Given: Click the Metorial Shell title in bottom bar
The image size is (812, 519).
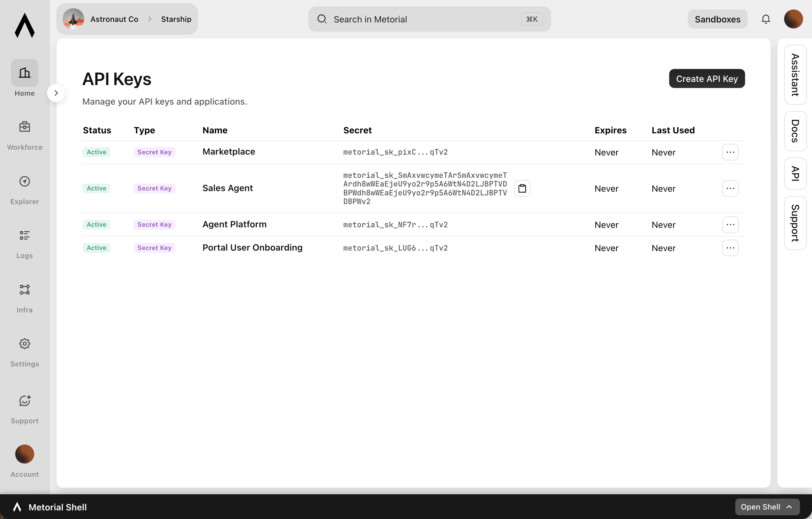Looking at the screenshot, I should [58, 507].
